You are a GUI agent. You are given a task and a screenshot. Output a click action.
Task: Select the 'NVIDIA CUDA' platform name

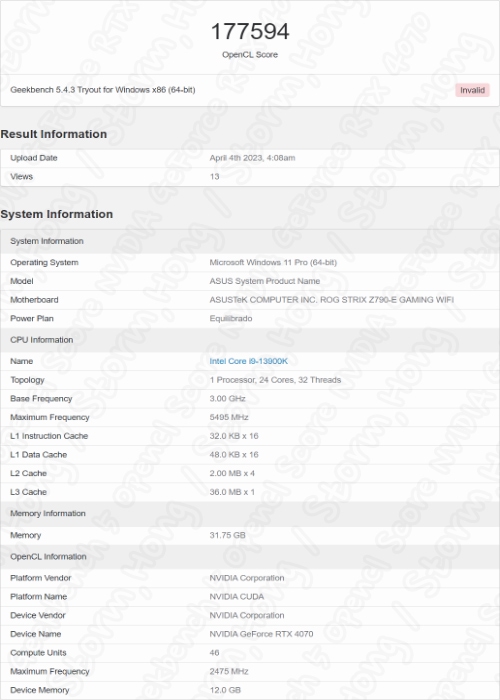coord(237,597)
